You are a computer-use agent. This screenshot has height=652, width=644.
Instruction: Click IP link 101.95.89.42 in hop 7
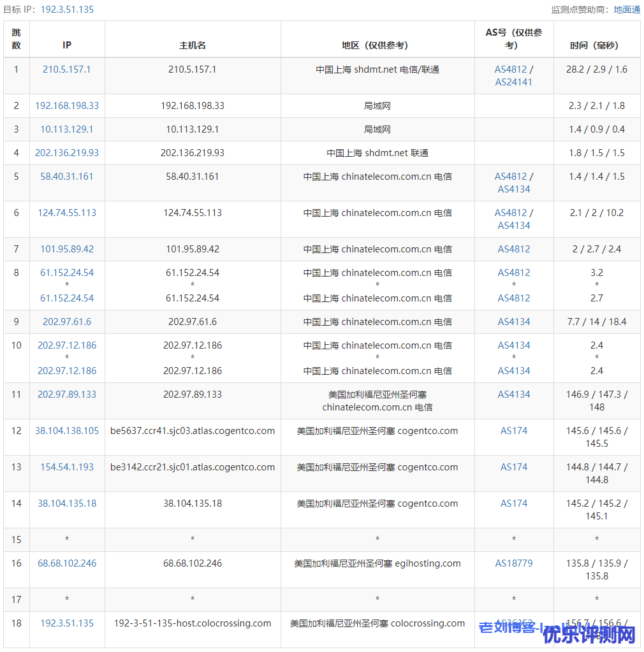67,249
